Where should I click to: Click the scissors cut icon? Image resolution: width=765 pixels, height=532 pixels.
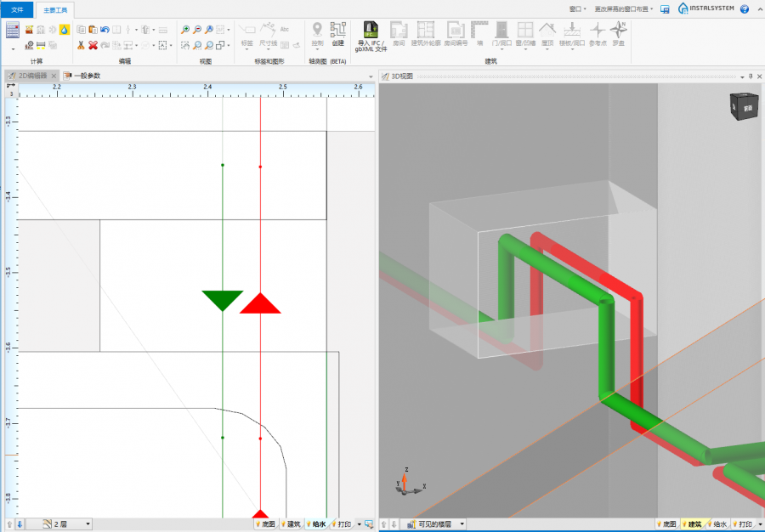(81, 45)
